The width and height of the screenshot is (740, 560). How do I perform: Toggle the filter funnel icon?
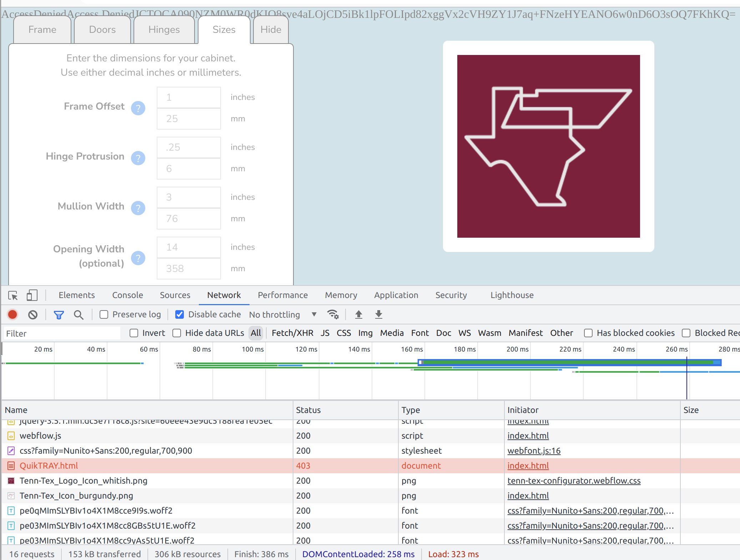coord(59,314)
